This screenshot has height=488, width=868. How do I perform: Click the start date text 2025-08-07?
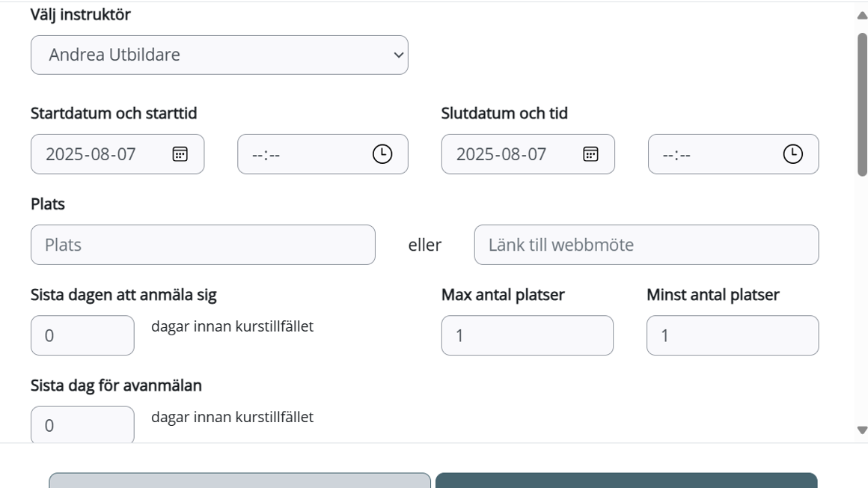[91, 155]
